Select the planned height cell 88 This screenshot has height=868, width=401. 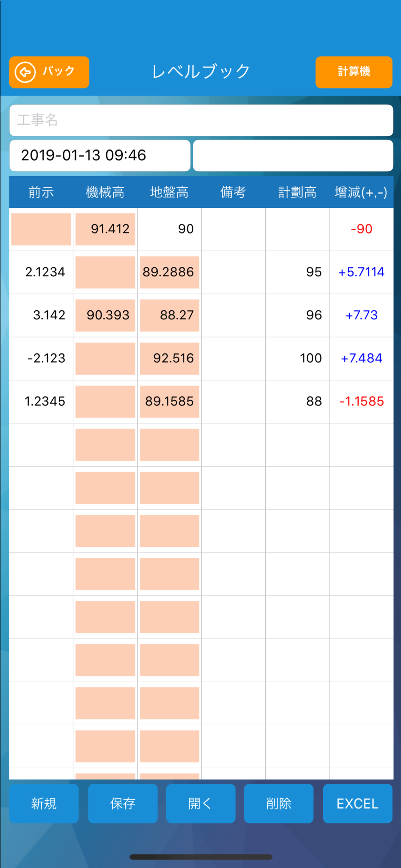(297, 402)
